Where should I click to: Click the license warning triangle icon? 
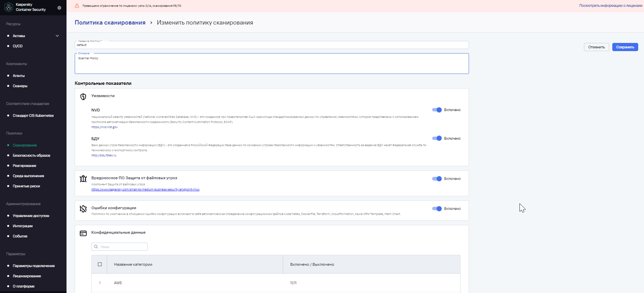[x=77, y=6]
